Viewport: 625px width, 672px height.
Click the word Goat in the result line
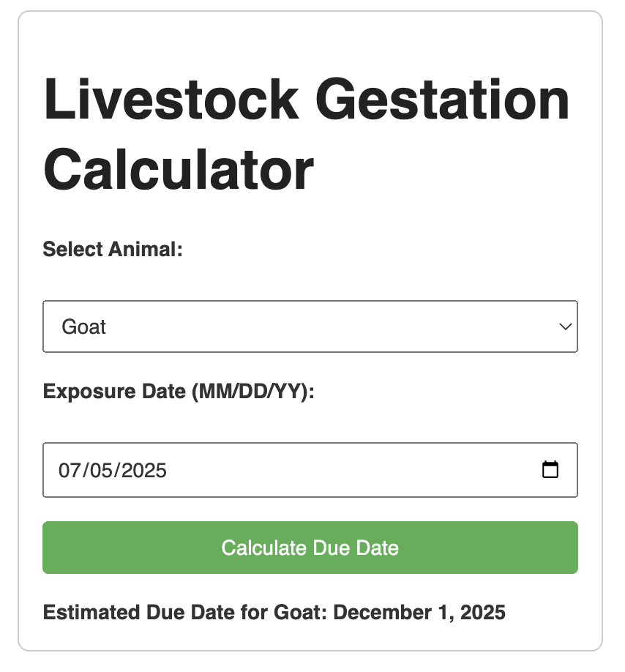pyautogui.click(x=298, y=612)
